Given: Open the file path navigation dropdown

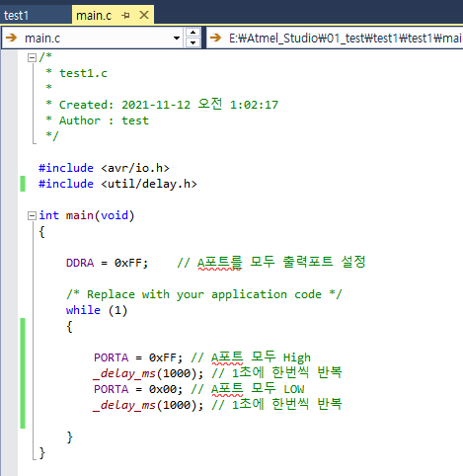Looking at the screenshot, I should [x=335, y=39].
